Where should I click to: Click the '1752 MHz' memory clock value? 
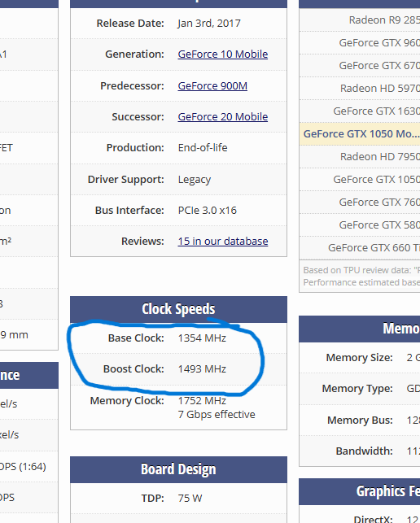[202, 401]
